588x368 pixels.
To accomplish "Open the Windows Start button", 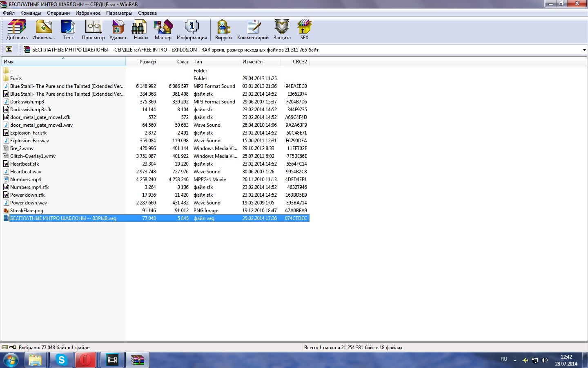I will pyautogui.click(x=11, y=360).
